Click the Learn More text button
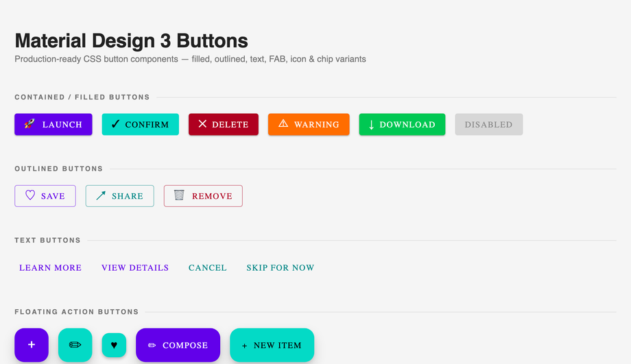This screenshot has height=364, width=631. point(50,267)
